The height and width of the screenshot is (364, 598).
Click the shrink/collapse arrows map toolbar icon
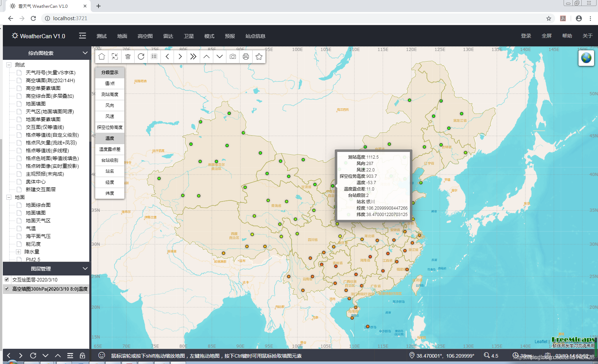[115, 57]
